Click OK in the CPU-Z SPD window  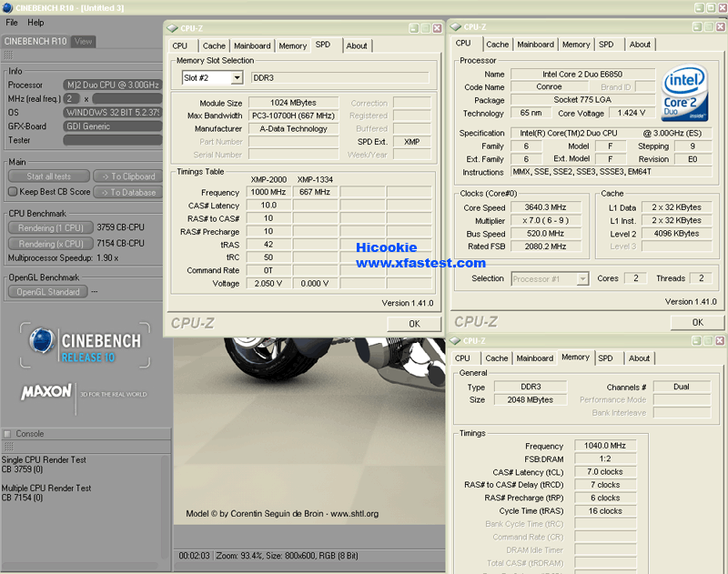414,324
